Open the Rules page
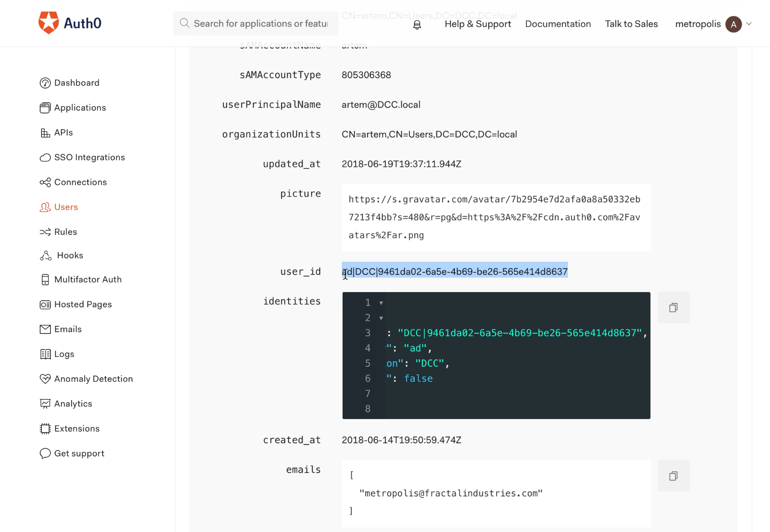The height and width of the screenshot is (532, 770). [x=66, y=232]
